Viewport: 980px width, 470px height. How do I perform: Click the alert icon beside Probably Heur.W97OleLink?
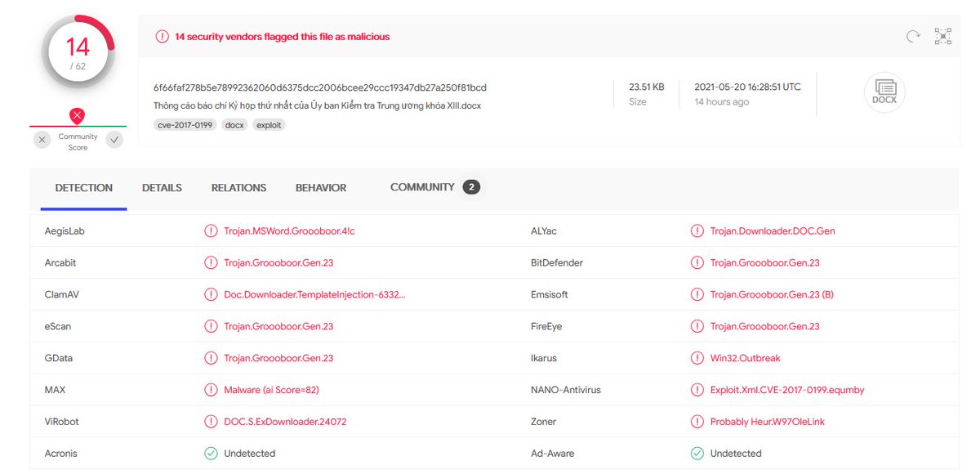(697, 422)
